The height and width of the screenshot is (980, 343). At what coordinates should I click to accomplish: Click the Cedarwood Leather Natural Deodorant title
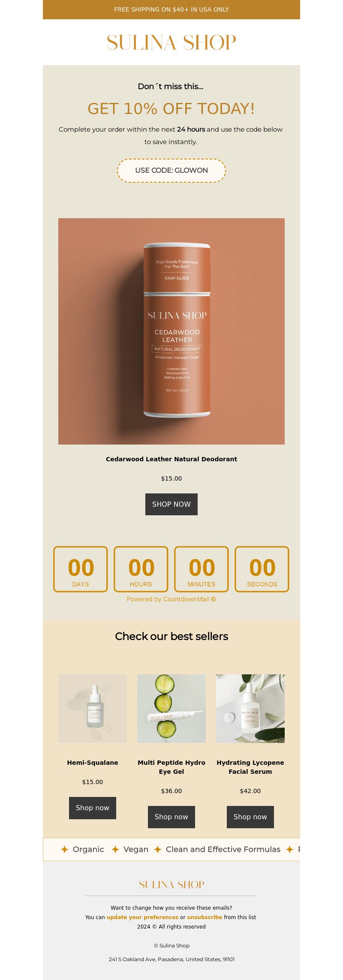click(x=171, y=459)
